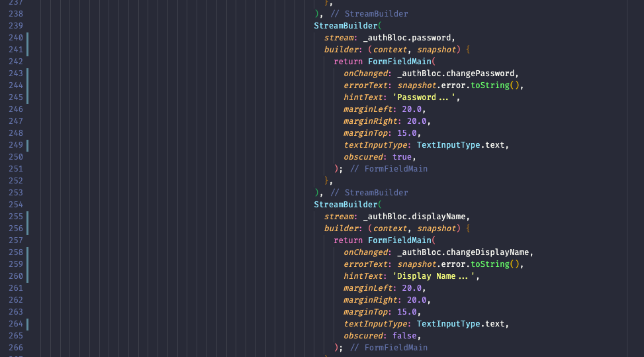Click line number 266 in gutter

(16, 347)
